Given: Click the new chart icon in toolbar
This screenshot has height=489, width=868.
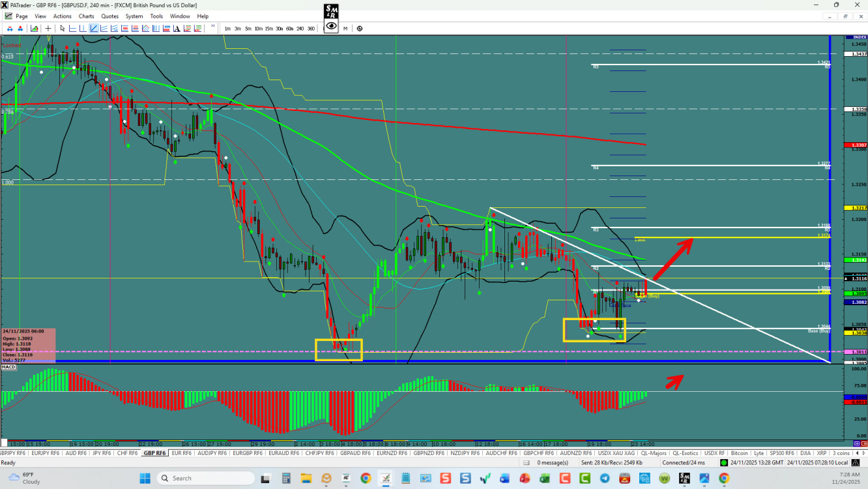Looking at the screenshot, I should click(34, 28).
